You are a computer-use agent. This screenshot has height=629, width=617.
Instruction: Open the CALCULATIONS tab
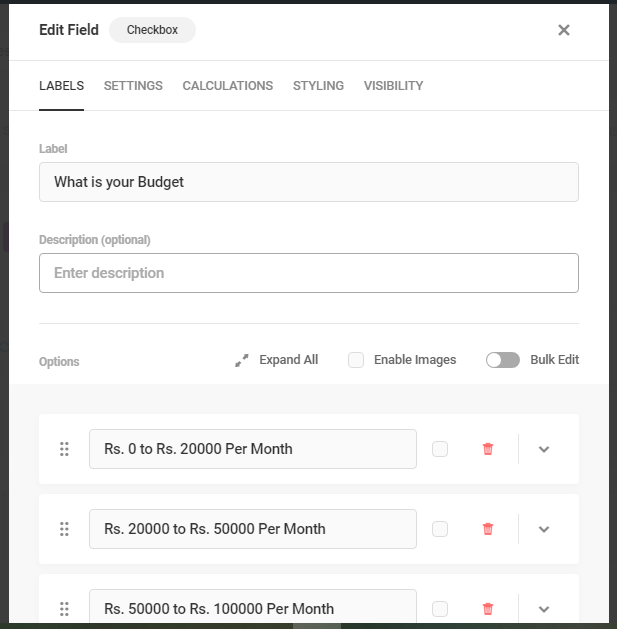[227, 85]
